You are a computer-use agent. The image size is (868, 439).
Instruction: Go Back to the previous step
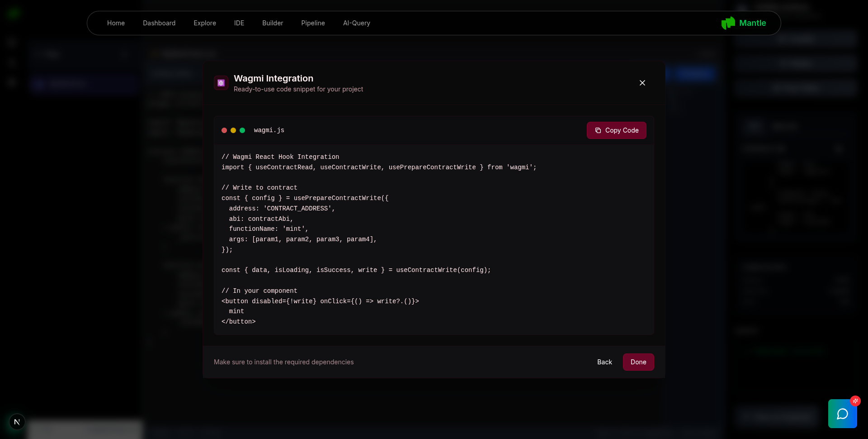point(604,362)
